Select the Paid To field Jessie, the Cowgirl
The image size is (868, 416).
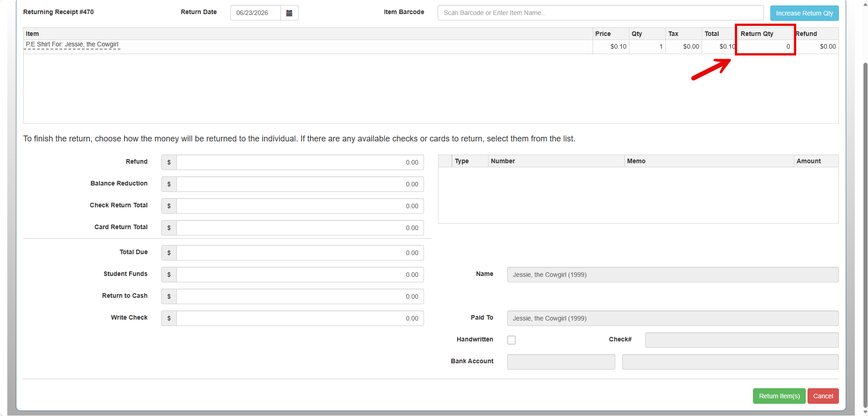click(673, 318)
